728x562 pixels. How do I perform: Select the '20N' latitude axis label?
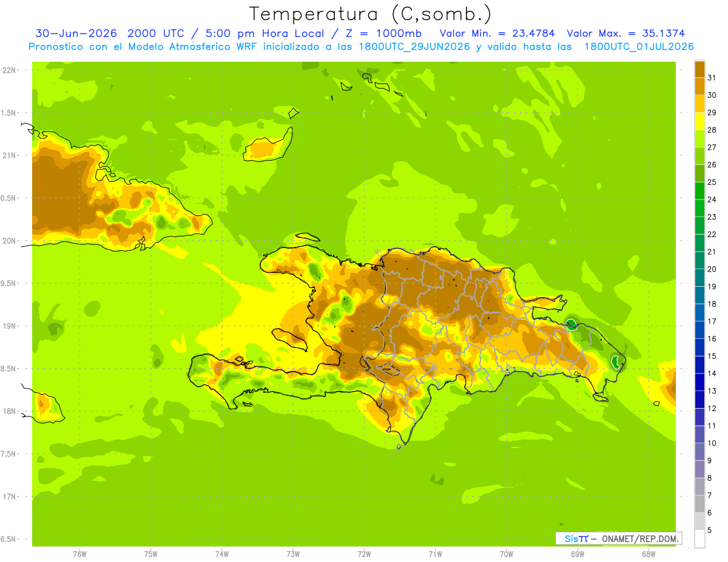tap(10, 241)
